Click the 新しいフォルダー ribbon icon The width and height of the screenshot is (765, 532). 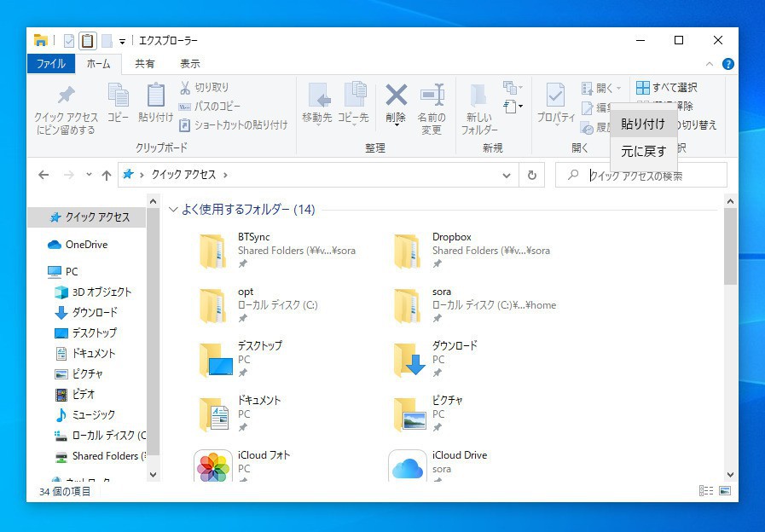(478, 95)
